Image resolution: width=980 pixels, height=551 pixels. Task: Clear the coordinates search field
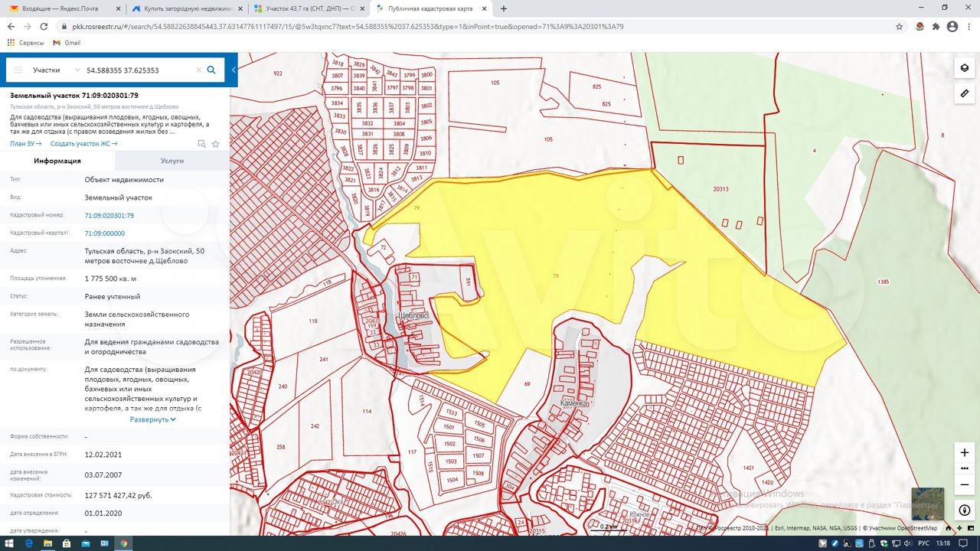pyautogui.click(x=198, y=70)
